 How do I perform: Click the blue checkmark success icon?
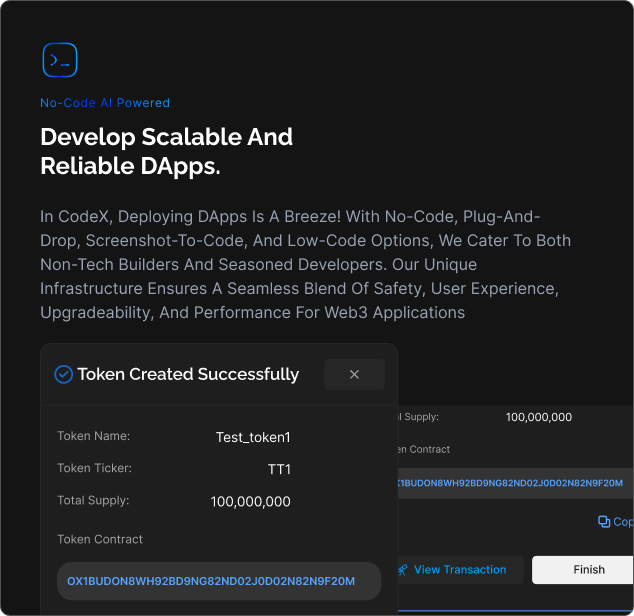[63, 374]
